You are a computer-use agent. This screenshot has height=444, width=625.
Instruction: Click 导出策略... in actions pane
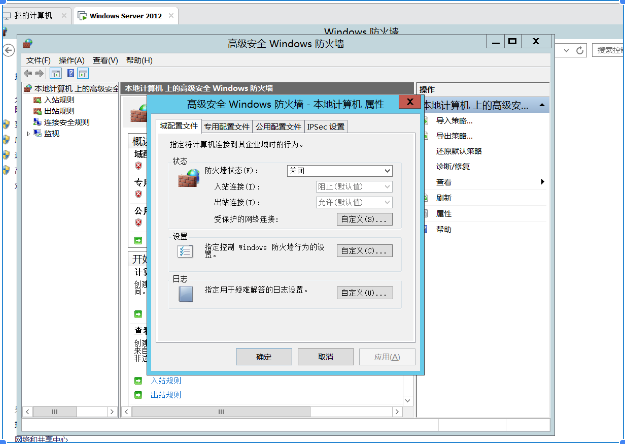pyautogui.click(x=454, y=136)
